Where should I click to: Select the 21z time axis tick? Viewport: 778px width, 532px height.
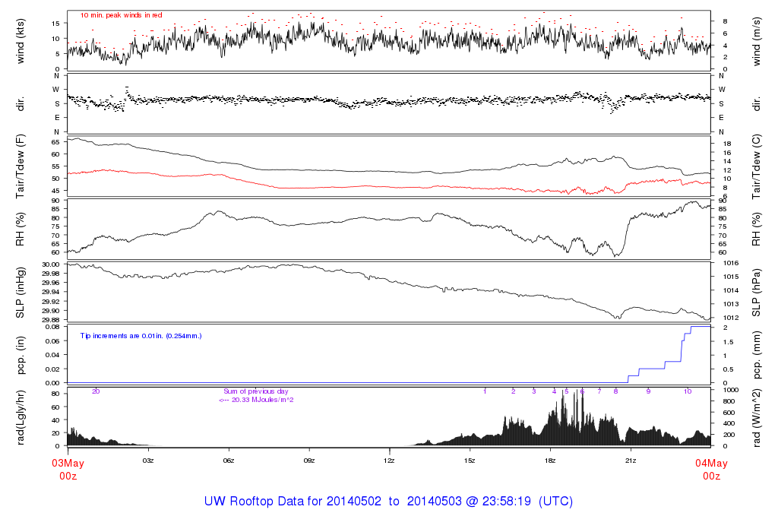pyautogui.click(x=631, y=461)
